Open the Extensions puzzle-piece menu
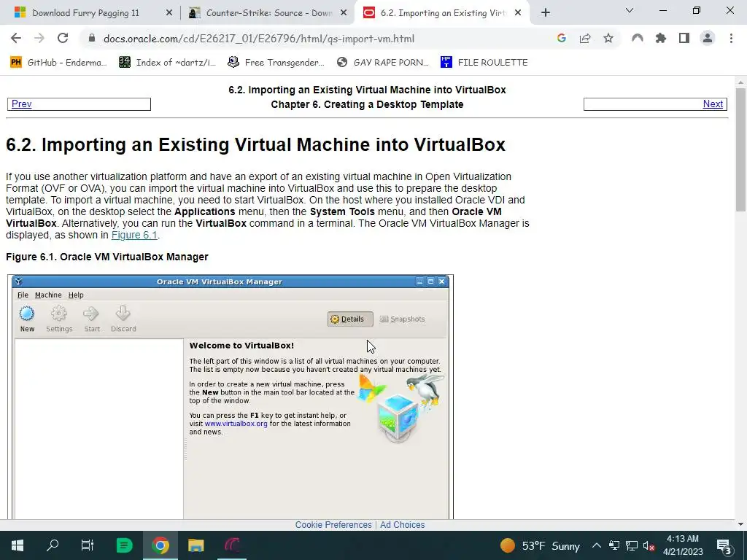 661,39
